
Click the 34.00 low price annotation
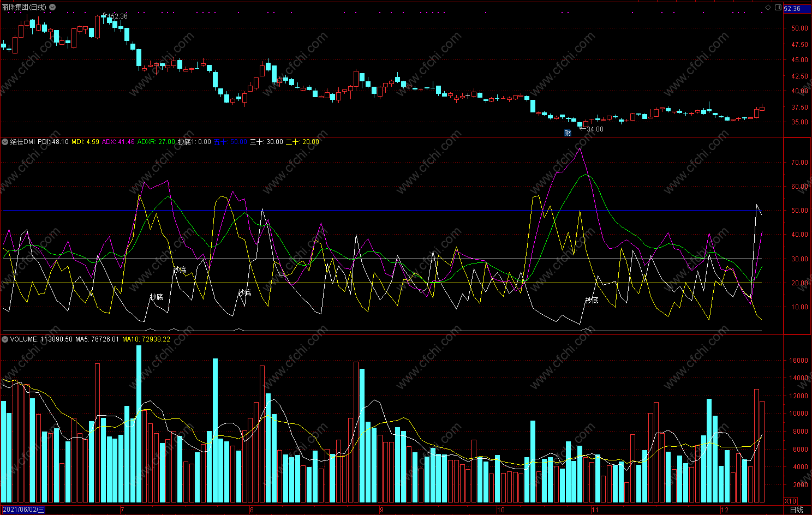[595, 129]
